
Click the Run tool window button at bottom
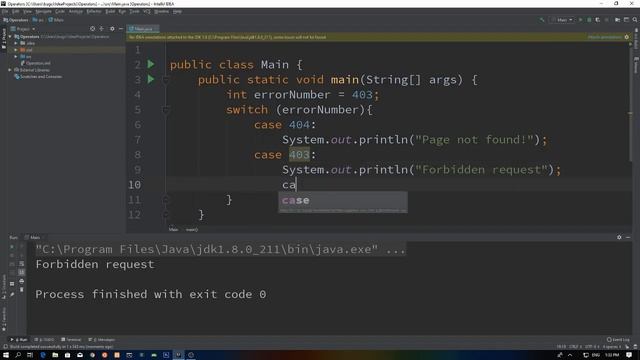tap(19, 340)
